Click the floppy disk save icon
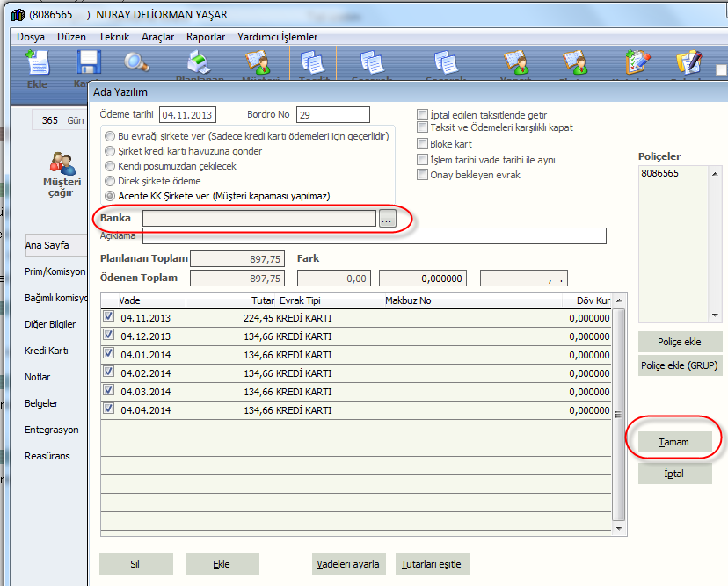This screenshot has width=728, height=586. (86, 63)
